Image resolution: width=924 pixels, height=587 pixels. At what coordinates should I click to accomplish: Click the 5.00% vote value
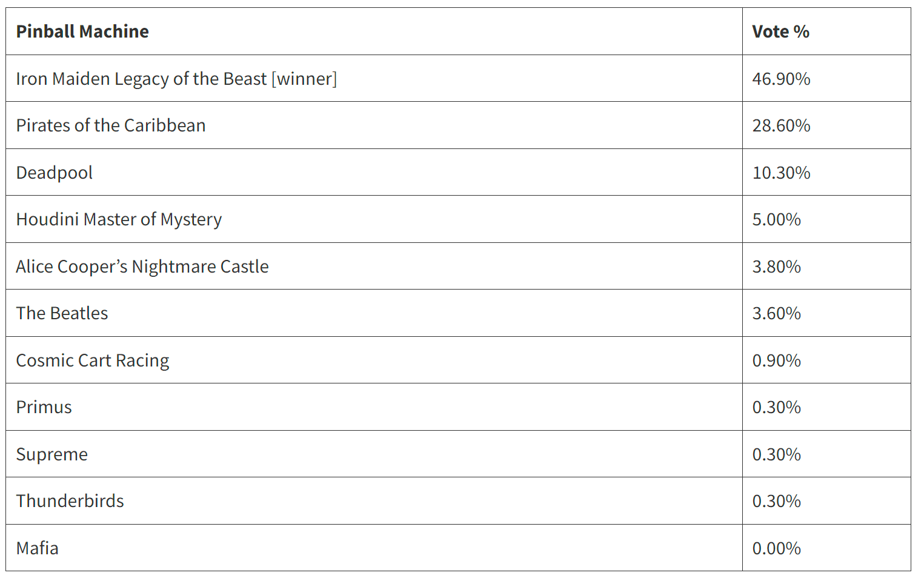776,219
